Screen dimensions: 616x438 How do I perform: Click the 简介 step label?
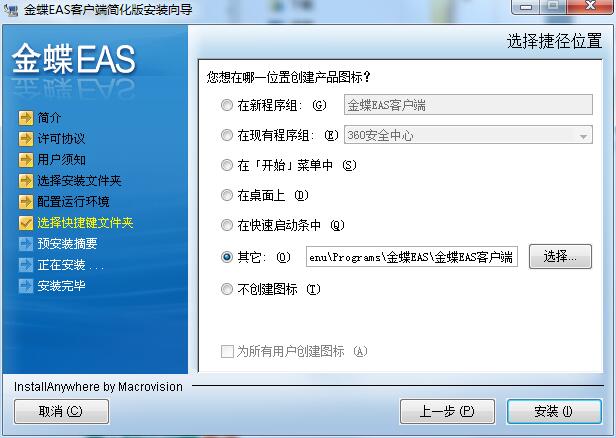49,117
